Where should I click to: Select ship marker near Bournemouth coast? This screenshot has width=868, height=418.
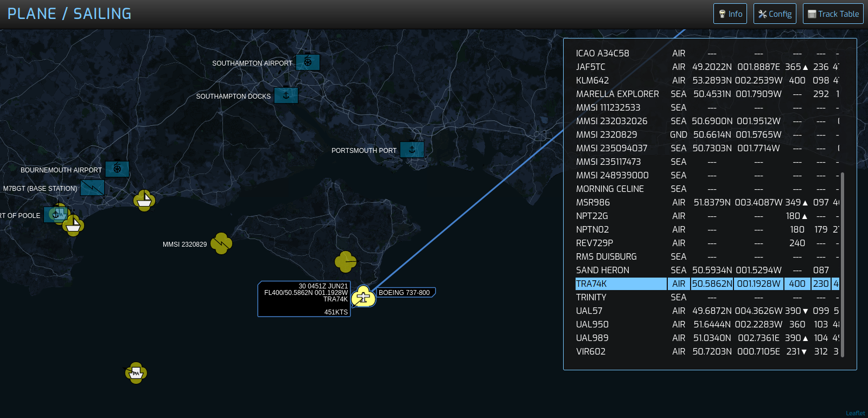tap(144, 201)
